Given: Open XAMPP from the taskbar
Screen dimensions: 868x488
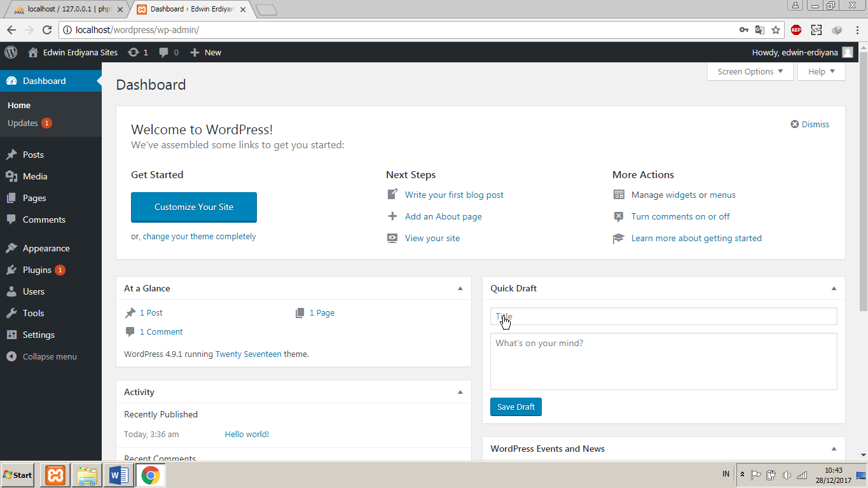Looking at the screenshot, I should (x=55, y=475).
